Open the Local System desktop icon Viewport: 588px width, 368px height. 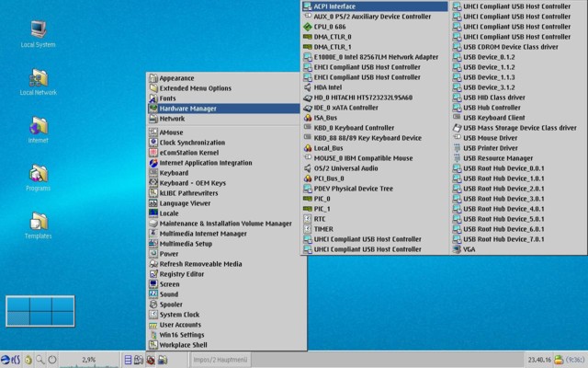(39, 34)
